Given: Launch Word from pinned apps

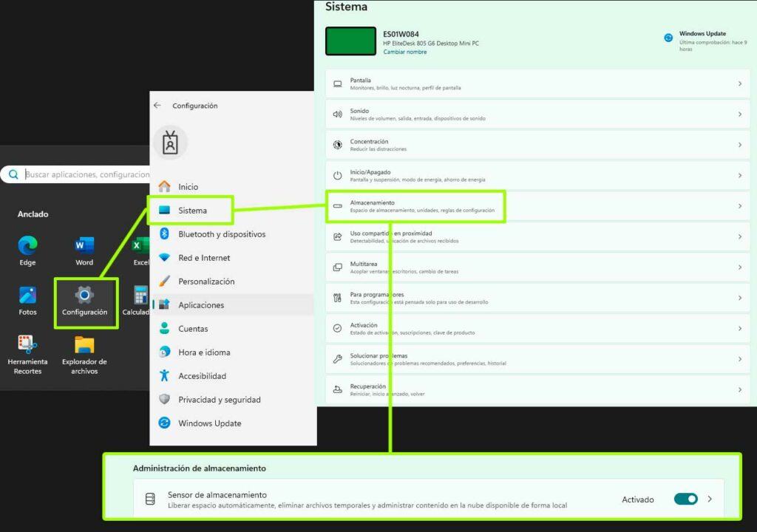Looking at the screenshot, I should pyautogui.click(x=84, y=246).
